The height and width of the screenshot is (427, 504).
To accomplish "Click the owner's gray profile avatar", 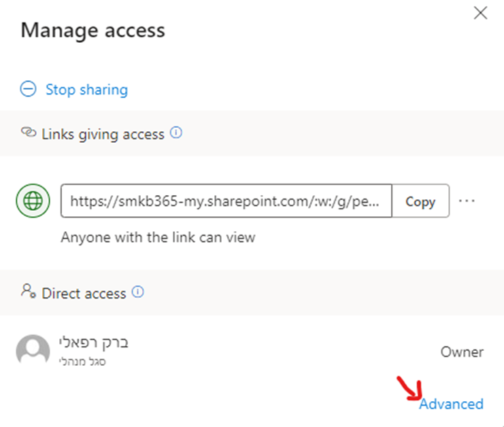I will (33, 352).
